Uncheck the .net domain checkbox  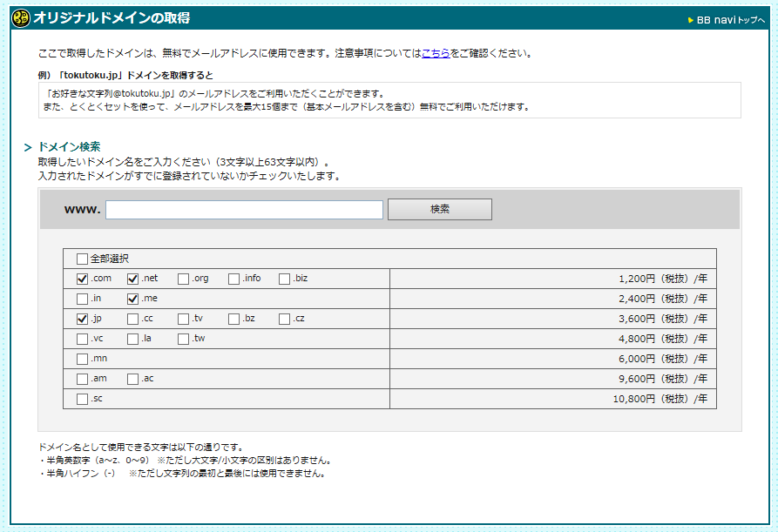pyautogui.click(x=132, y=279)
